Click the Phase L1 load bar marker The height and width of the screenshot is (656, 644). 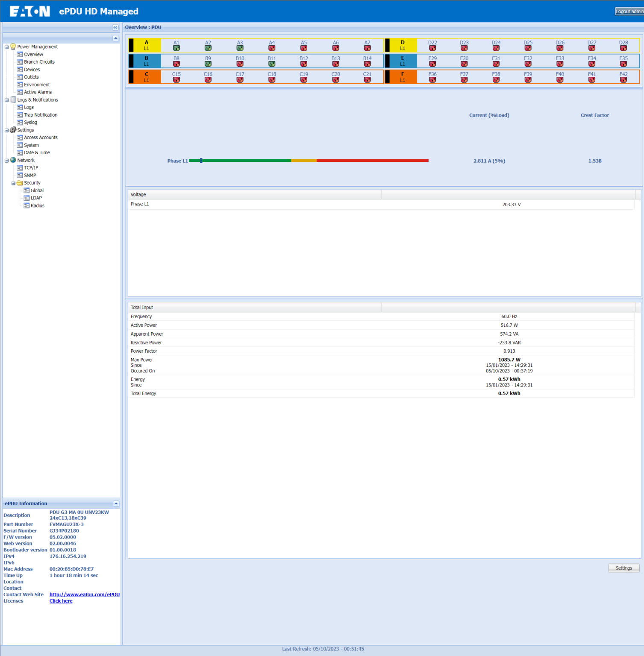(x=201, y=161)
